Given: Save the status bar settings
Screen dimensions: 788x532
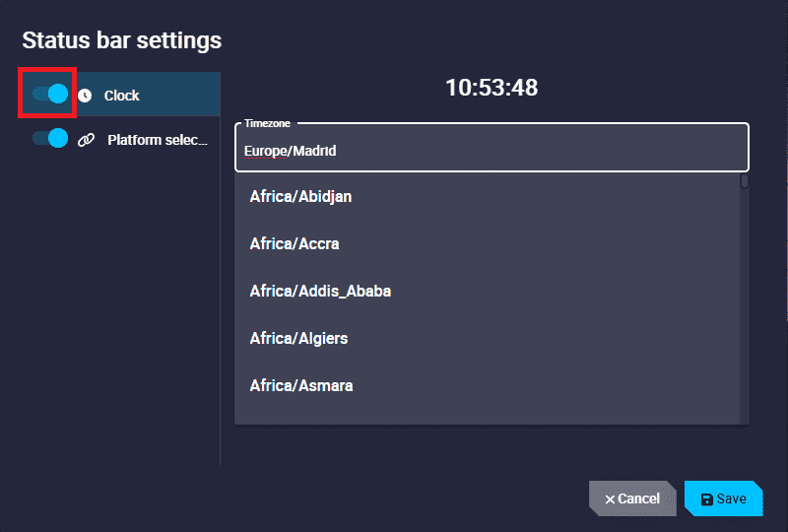Looking at the screenshot, I should point(723,499).
